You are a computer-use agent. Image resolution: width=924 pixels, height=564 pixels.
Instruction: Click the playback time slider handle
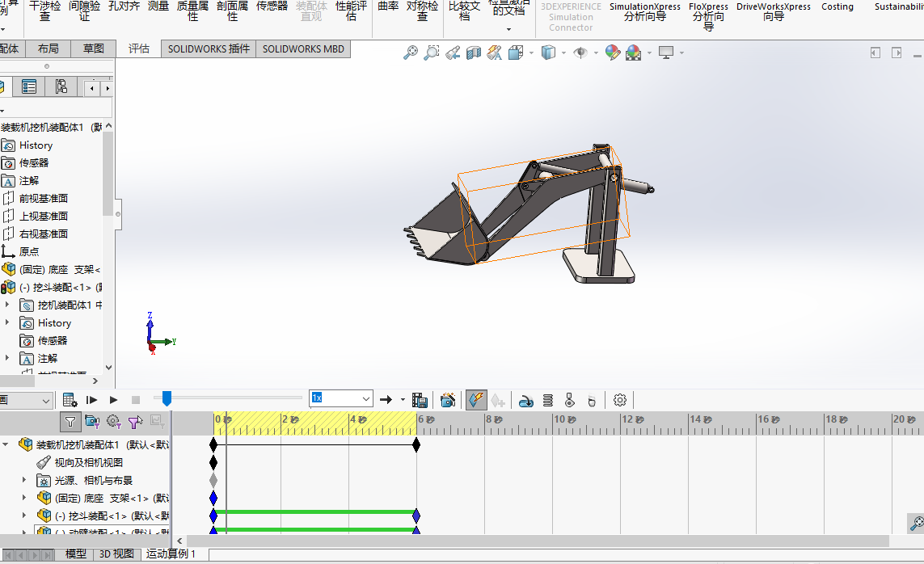(x=167, y=398)
